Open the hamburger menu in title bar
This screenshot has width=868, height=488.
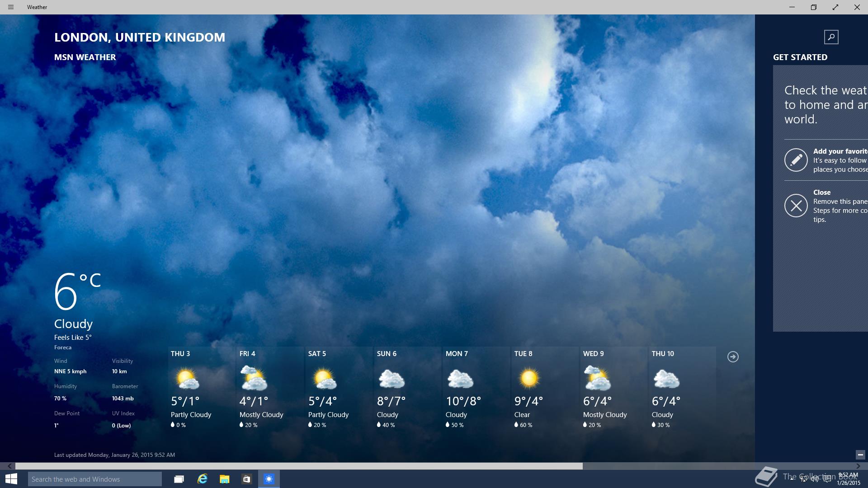[x=11, y=7]
